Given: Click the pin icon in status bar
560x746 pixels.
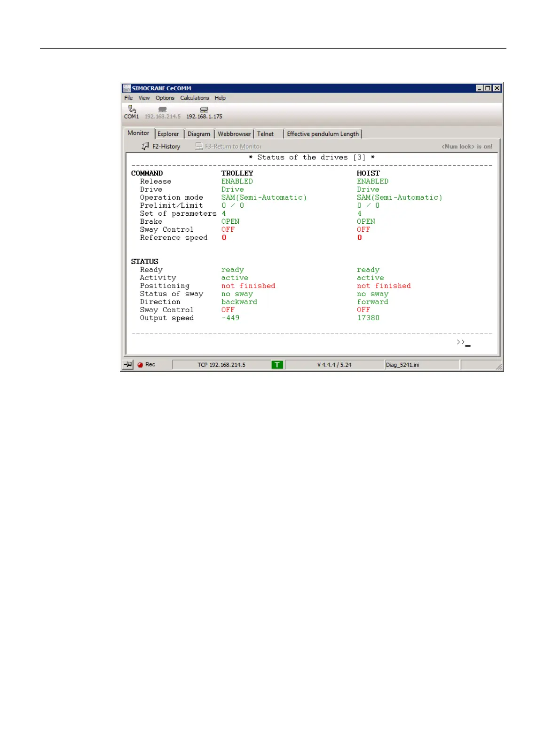Looking at the screenshot, I should [128, 365].
